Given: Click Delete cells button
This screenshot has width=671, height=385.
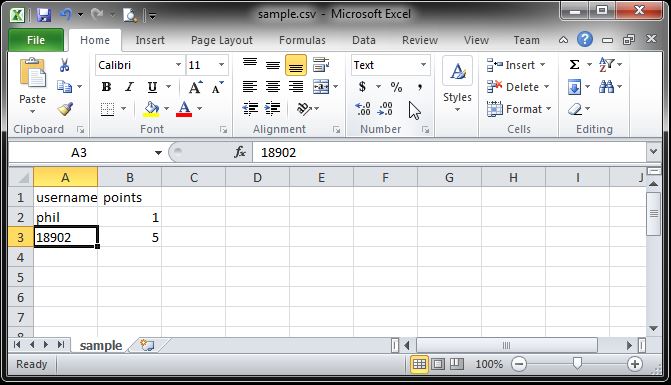Looking at the screenshot, I should point(518,87).
